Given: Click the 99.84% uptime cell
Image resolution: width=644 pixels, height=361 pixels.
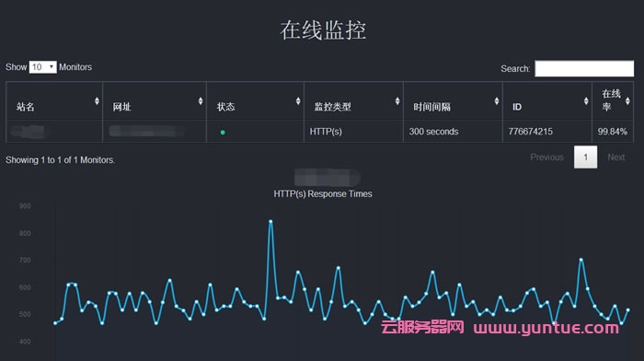Looking at the screenshot, I should 613,132.
